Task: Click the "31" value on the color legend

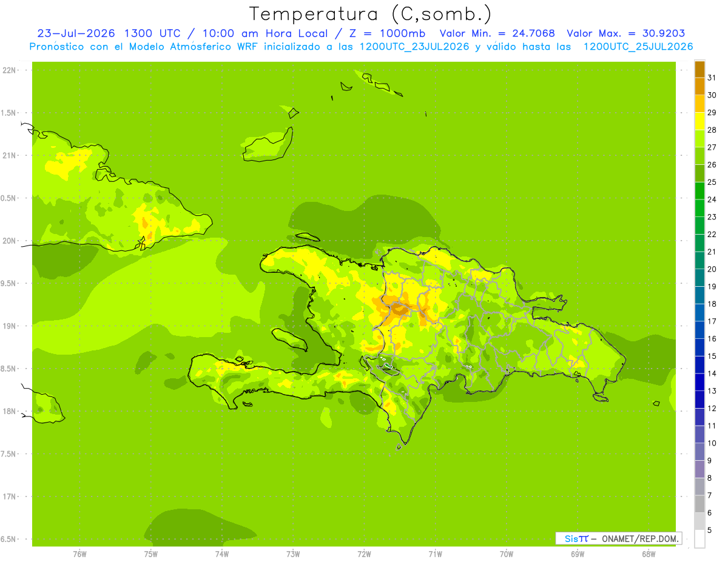Action: tap(712, 78)
